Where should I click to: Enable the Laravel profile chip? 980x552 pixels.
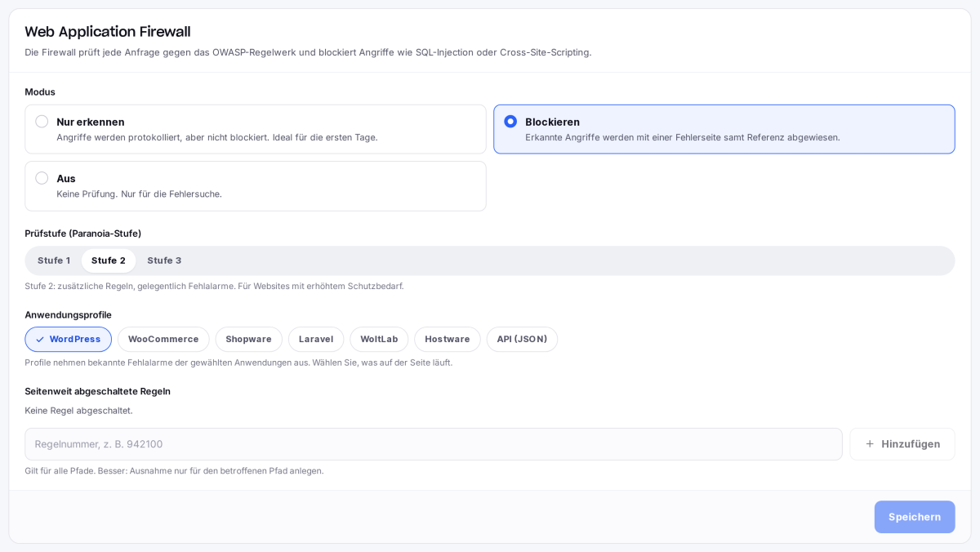click(316, 339)
